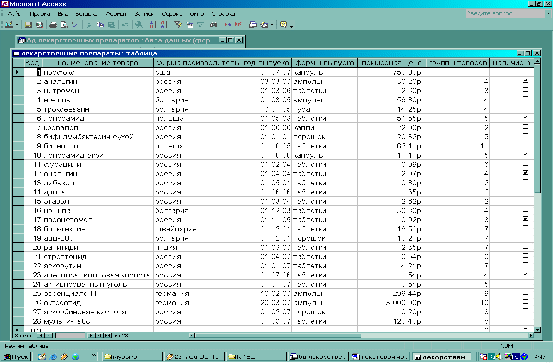Toggle the availability checkbox in row 17
The image size is (554, 363).
[525, 219]
